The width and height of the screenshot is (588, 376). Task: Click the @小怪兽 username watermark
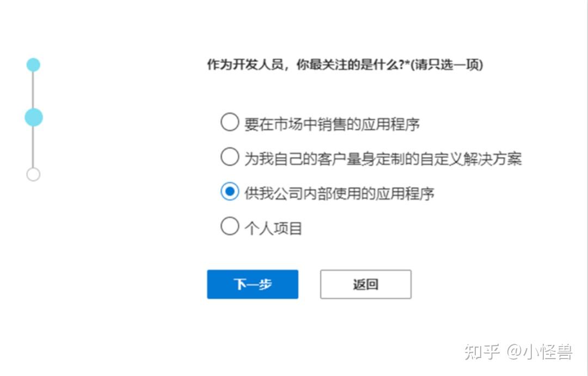point(540,352)
